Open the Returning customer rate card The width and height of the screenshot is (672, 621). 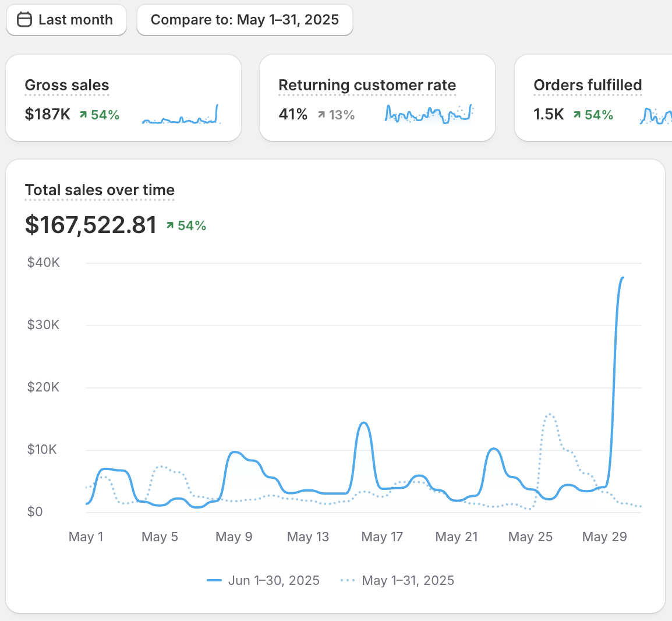click(377, 98)
